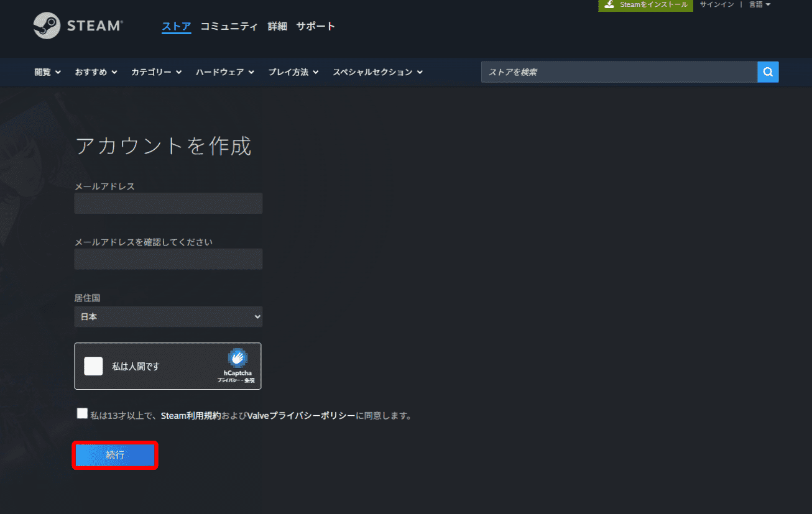Click the 続行 continue button
Viewport: 812px width, 514px height.
115,455
